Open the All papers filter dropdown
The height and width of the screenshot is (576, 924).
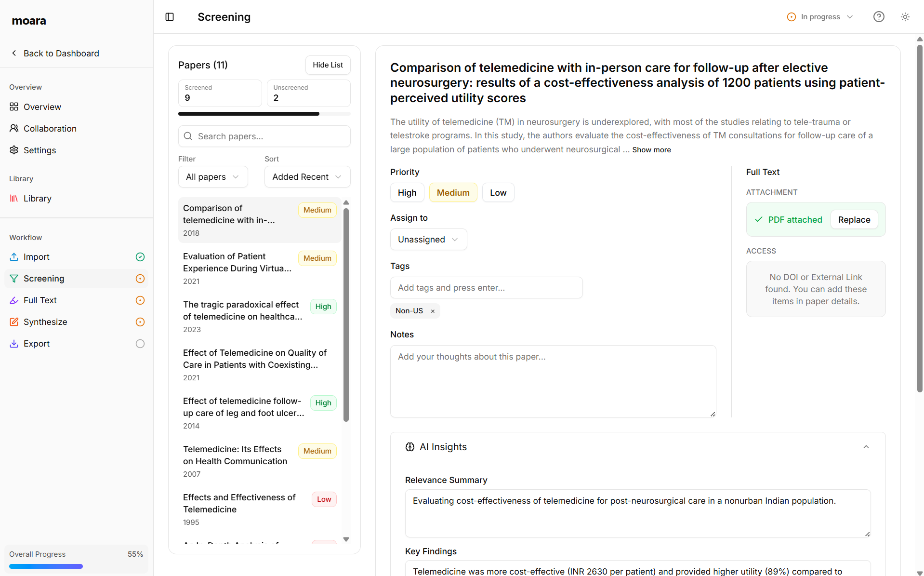(213, 176)
